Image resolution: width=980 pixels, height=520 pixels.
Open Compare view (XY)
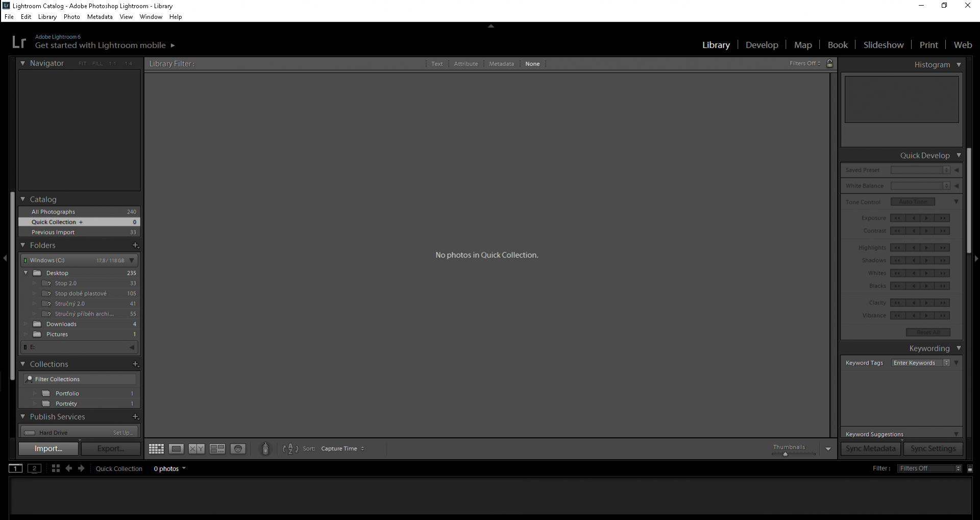pyautogui.click(x=197, y=449)
